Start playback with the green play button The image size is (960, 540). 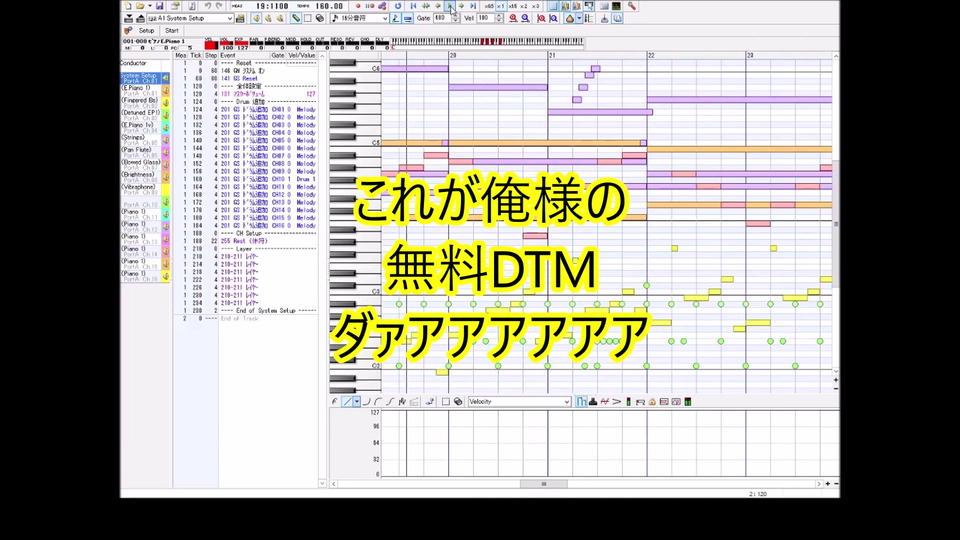449,6
